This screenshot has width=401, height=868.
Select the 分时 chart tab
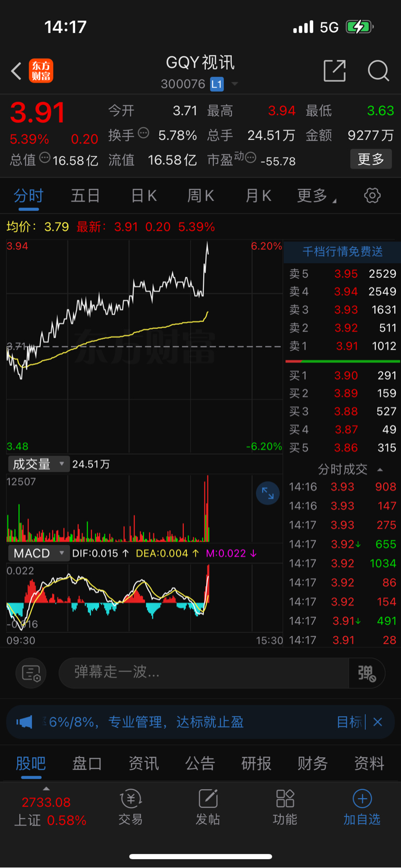[29, 196]
